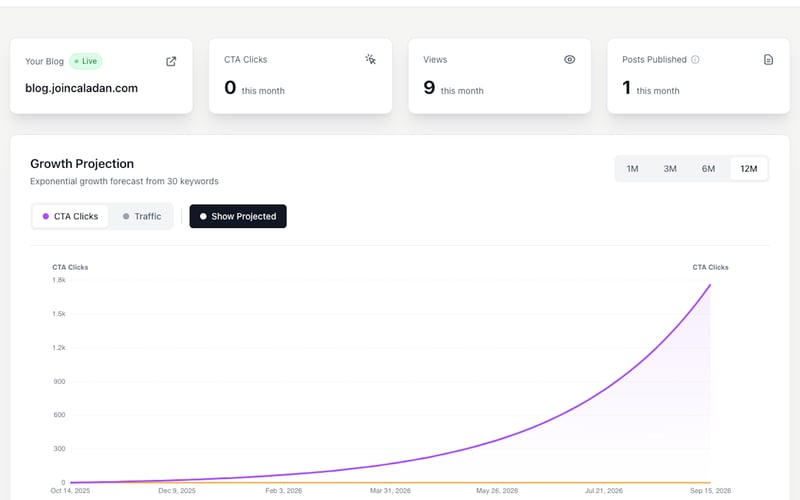Click the purple dot in CTA Clicks toggle
Viewport: 800px width, 500px height.
tap(46, 216)
